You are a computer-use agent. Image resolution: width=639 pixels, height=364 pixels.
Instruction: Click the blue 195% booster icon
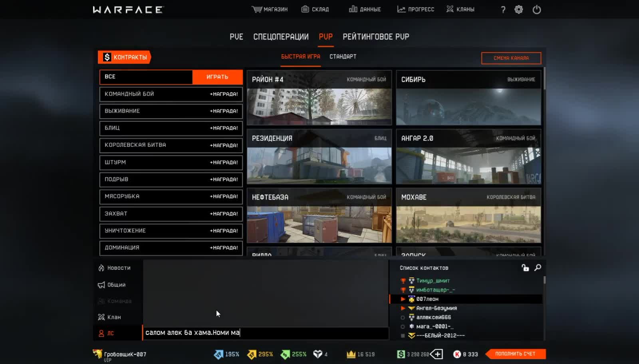tap(218, 354)
